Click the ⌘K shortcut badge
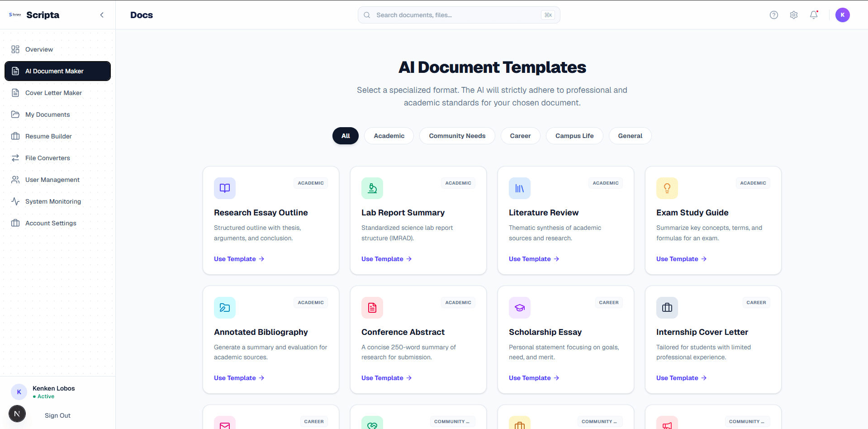The image size is (868, 429). (548, 15)
